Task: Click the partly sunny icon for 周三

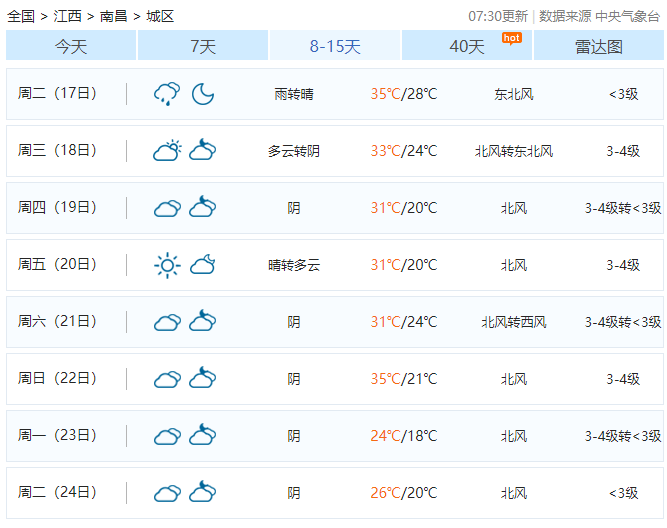Action: (167, 151)
